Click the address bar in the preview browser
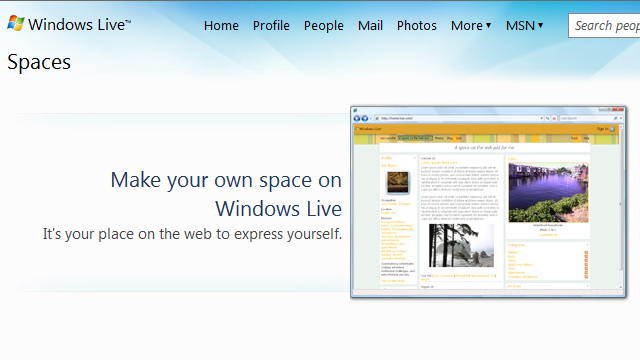 click(x=459, y=118)
